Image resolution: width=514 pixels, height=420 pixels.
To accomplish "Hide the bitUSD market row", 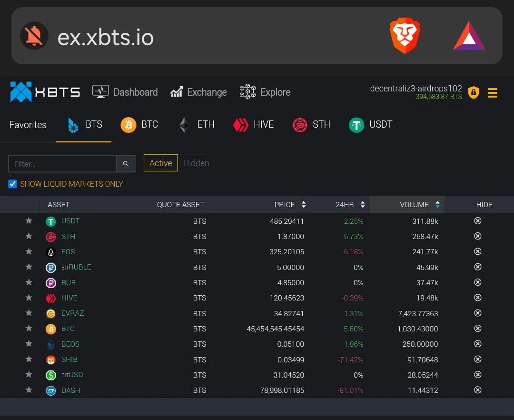I will click(x=478, y=374).
